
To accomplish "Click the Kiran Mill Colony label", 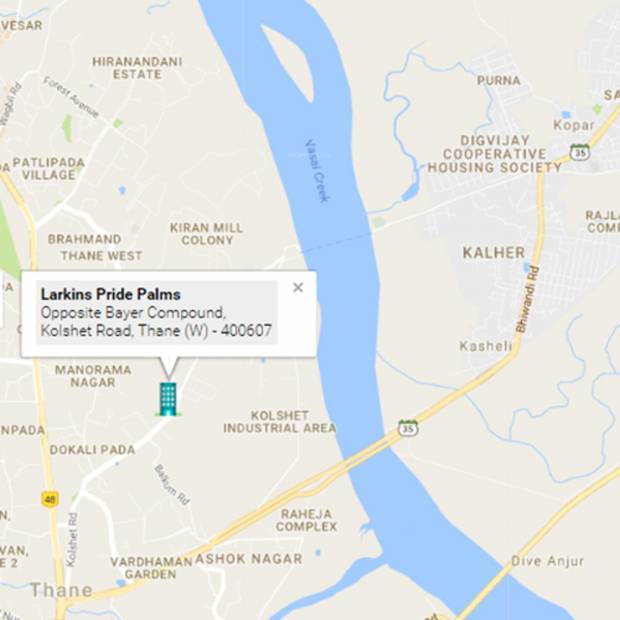I will 206,234.
